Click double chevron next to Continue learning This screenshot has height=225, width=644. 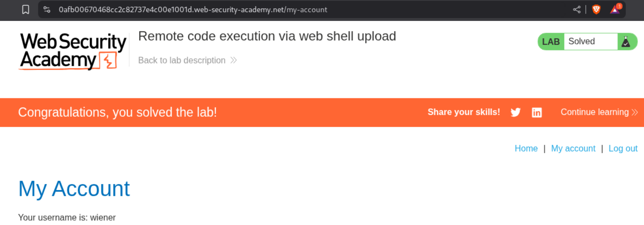(x=635, y=112)
